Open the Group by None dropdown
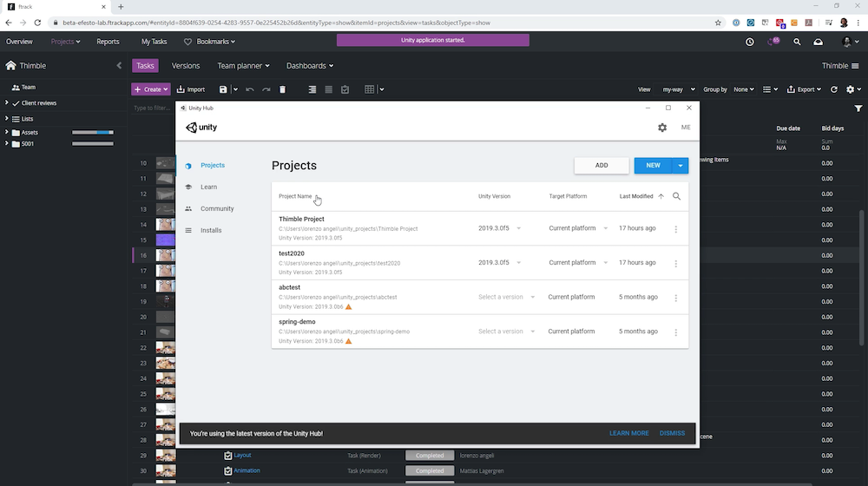 tap(744, 89)
